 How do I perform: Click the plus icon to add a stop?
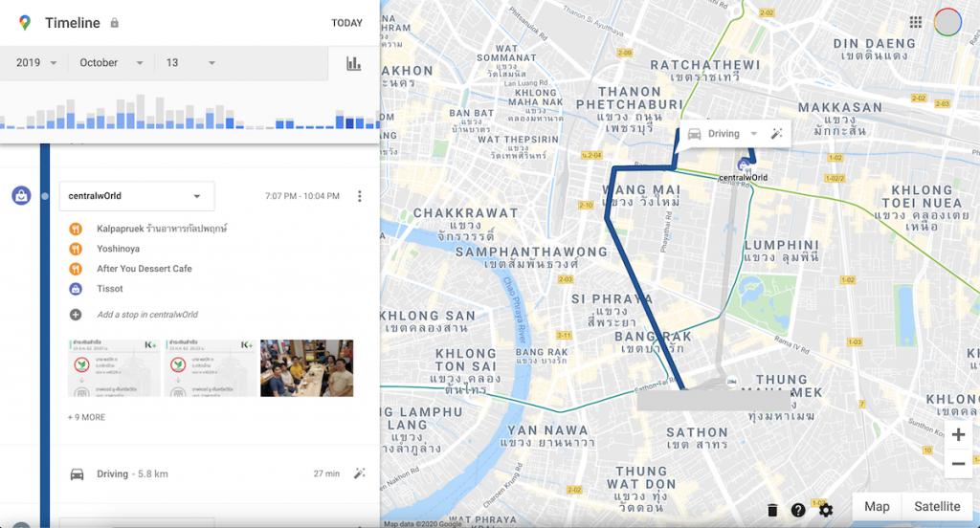click(x=76, y=315)
